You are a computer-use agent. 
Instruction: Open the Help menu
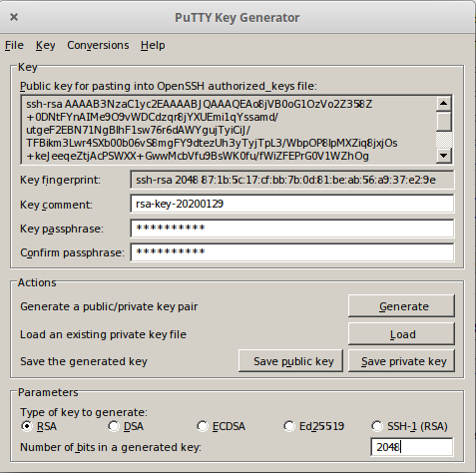(153, 45)
